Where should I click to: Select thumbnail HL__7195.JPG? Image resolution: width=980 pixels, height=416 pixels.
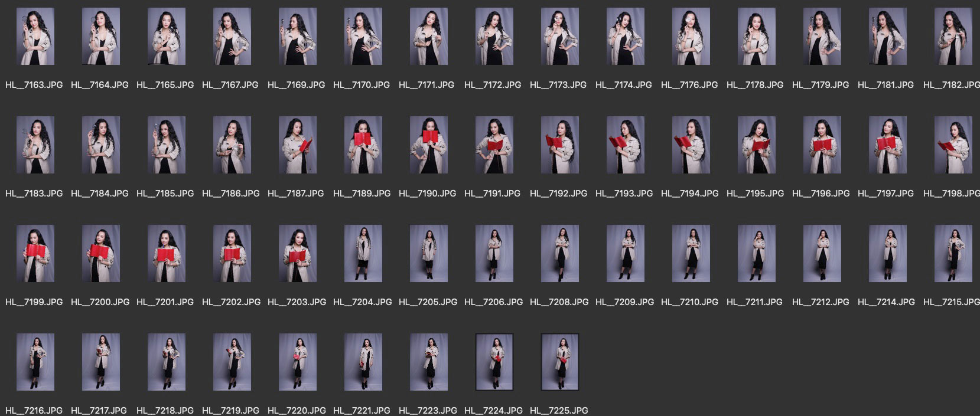(756, 145)
